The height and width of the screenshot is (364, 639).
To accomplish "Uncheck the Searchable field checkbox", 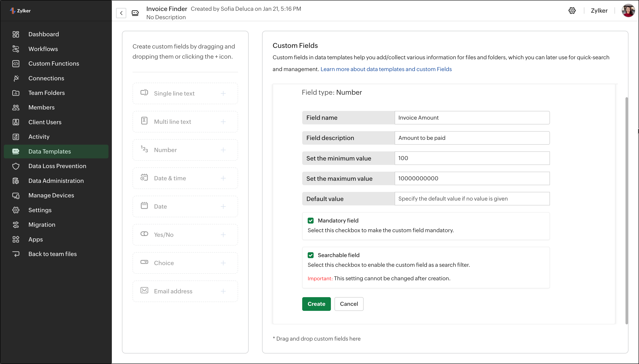I will click(311, 255).
